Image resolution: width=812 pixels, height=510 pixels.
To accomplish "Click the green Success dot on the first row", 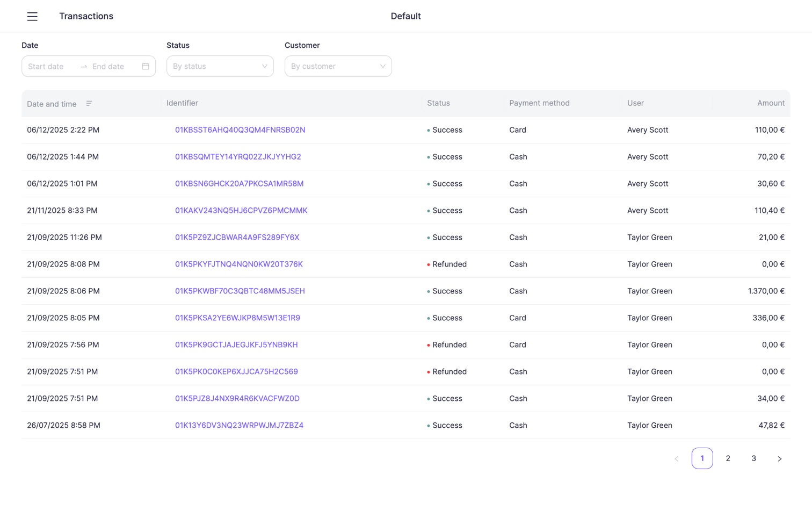I will pos(428,130).
